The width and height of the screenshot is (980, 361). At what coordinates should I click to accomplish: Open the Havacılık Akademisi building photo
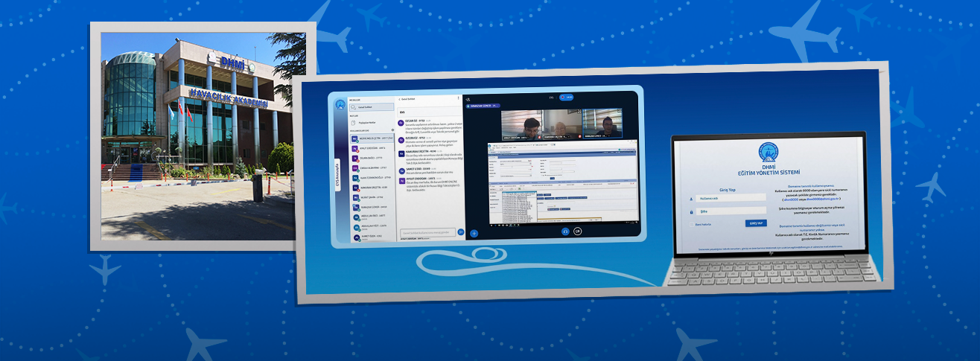[x=203, y=135]
